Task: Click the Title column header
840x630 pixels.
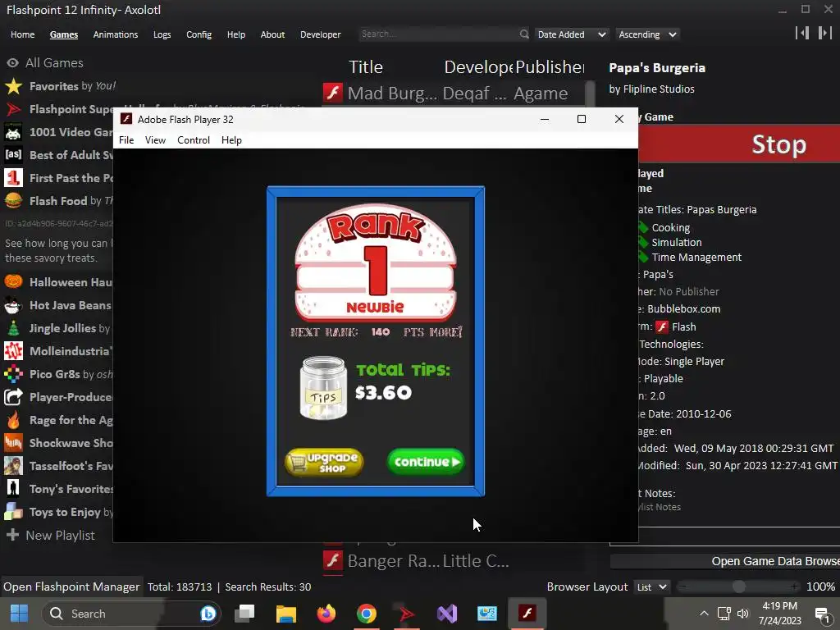Action: tap(366, 67)
